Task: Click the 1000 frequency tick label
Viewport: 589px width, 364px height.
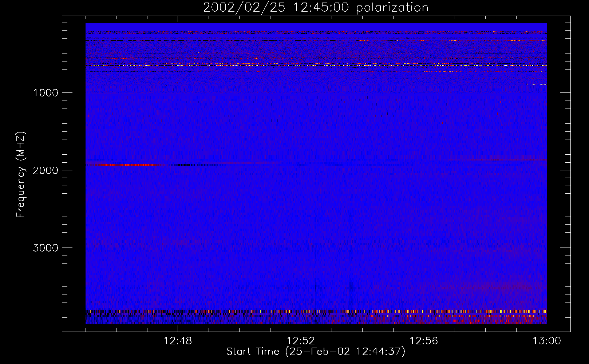Action: click(x=46, y=93)
